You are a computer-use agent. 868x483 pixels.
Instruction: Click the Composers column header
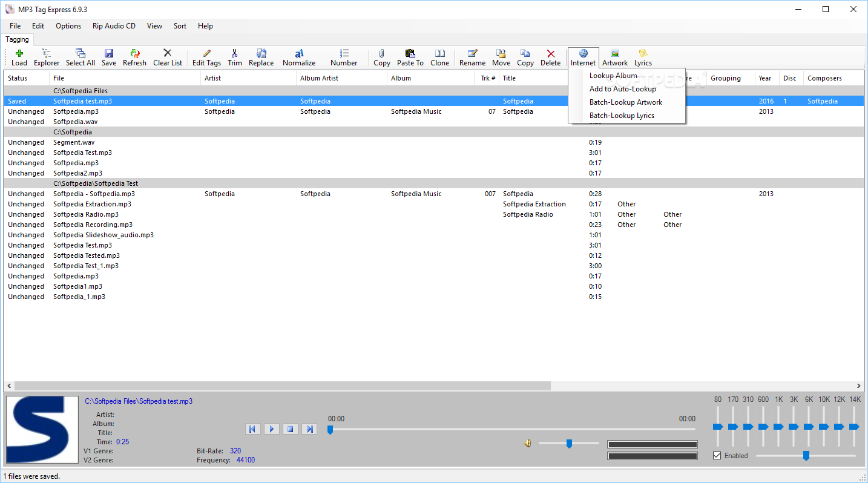833,78
